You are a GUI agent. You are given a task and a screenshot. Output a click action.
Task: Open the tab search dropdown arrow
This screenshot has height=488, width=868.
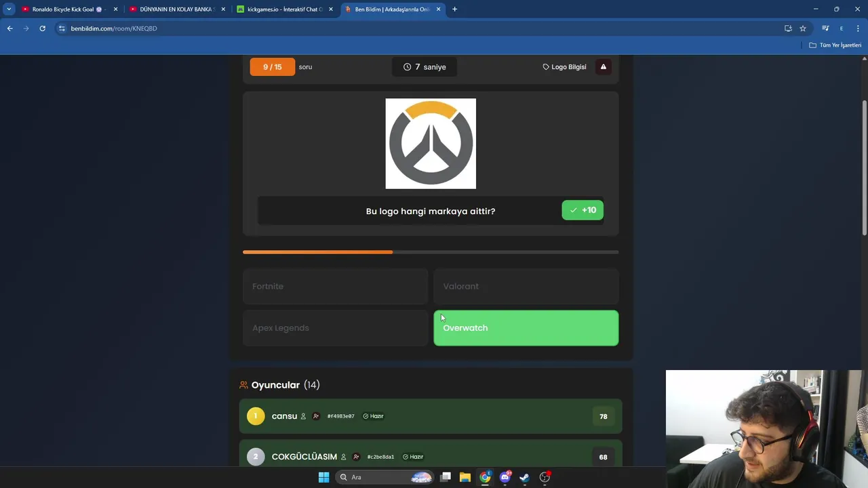click(x=9, y=9)
